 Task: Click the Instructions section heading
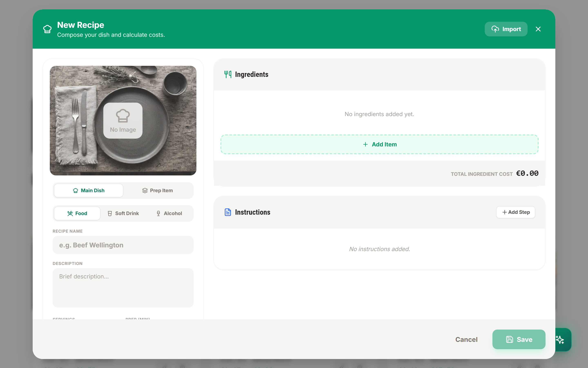click(252, 212)
